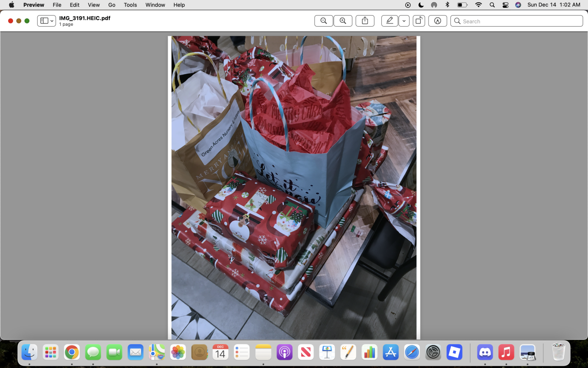This screenshot has height=368, width=588.
Task: Click the IMG_3191.HEIC.pdf window title
Action: (85, 18)
